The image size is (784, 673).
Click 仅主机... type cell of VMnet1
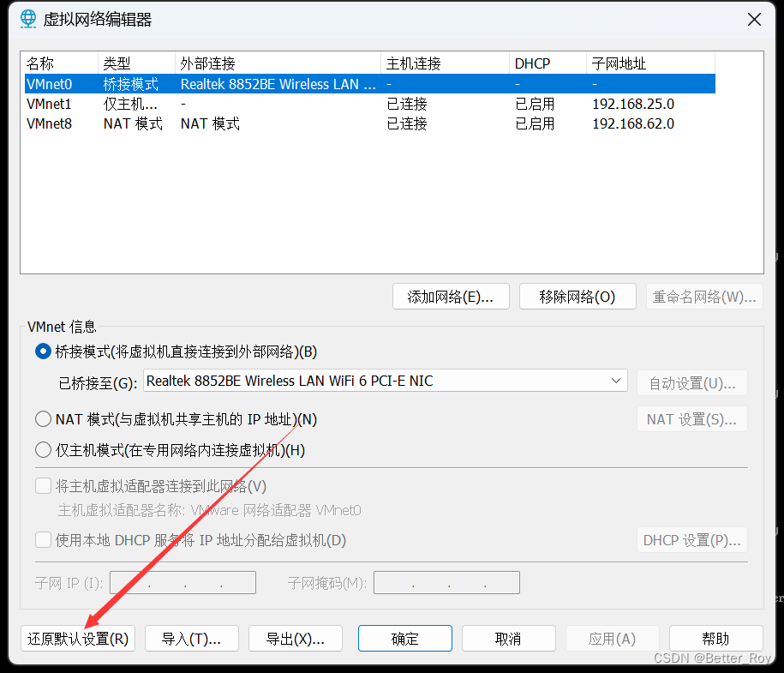(130, 104)
